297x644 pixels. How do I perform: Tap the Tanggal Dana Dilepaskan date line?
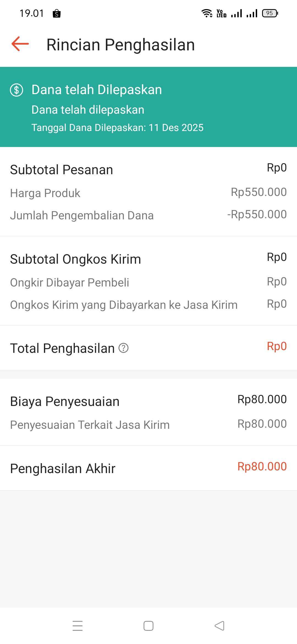click(x=117, y=128)
